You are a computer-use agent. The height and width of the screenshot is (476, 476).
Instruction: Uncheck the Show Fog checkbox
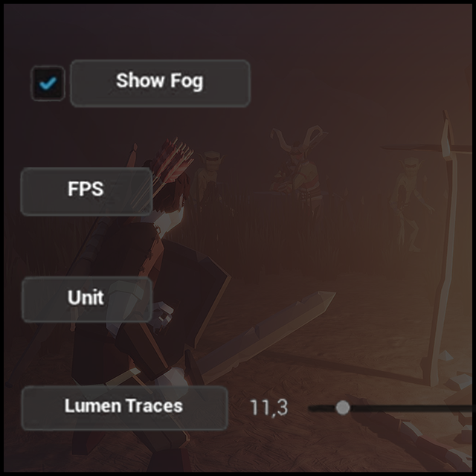click(x=48, y=83)
